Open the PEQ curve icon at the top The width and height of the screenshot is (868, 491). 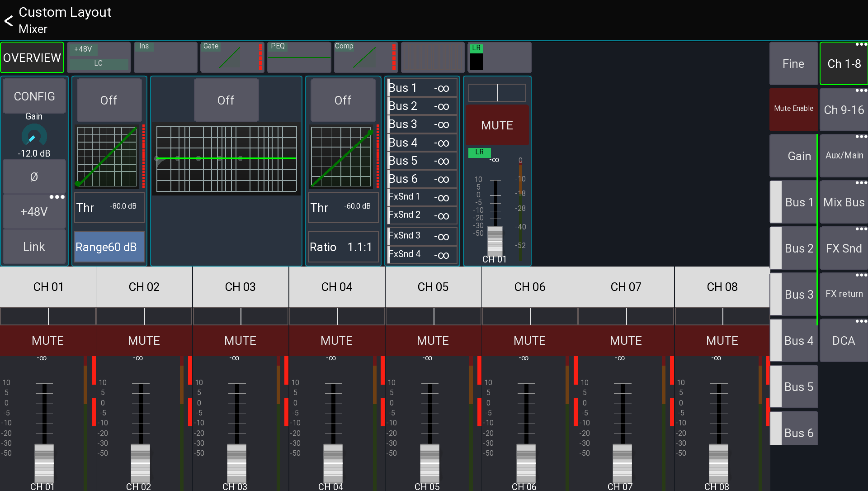(x=298, y=57)
